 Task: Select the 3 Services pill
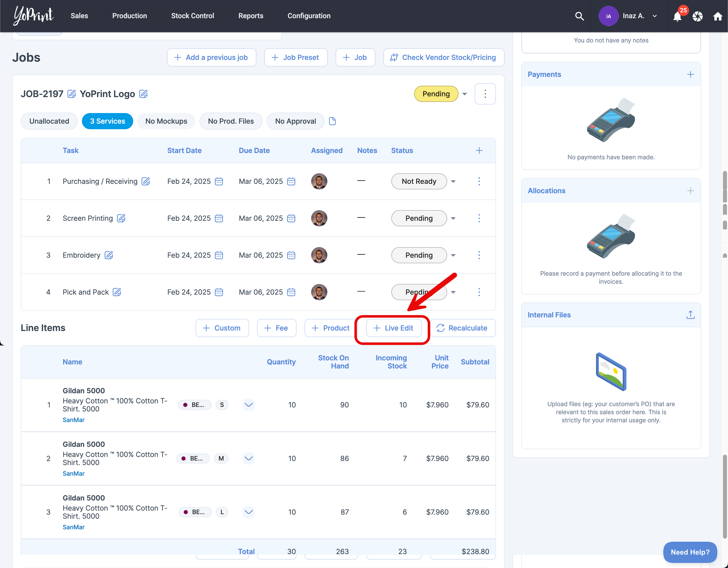pyautogui.click(x=107, y=121)
